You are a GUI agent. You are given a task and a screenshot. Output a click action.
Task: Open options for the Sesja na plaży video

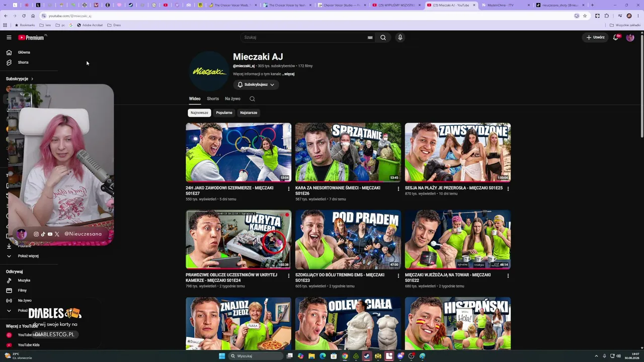tap(508, 189)
